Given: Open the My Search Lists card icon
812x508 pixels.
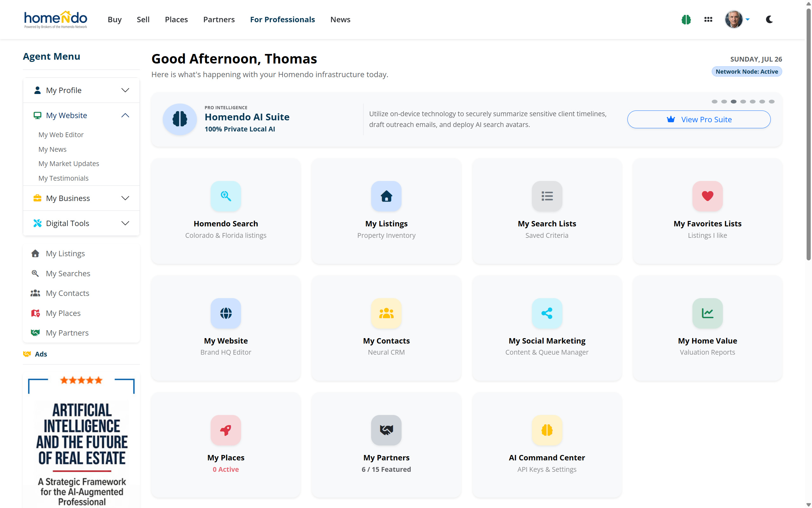Looking at the screenshot, I should tap(547, 196).
